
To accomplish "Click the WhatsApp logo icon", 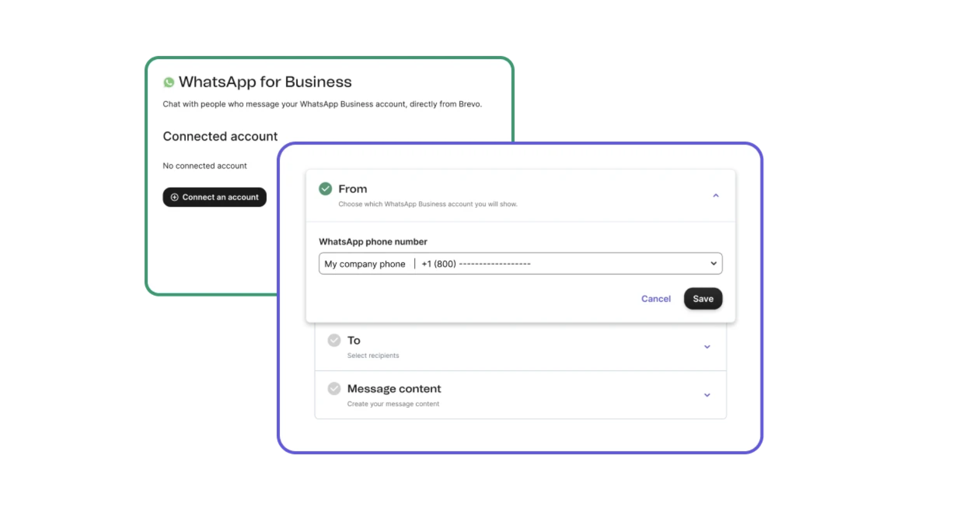I will pyautogui.click(x=169, y=82).
